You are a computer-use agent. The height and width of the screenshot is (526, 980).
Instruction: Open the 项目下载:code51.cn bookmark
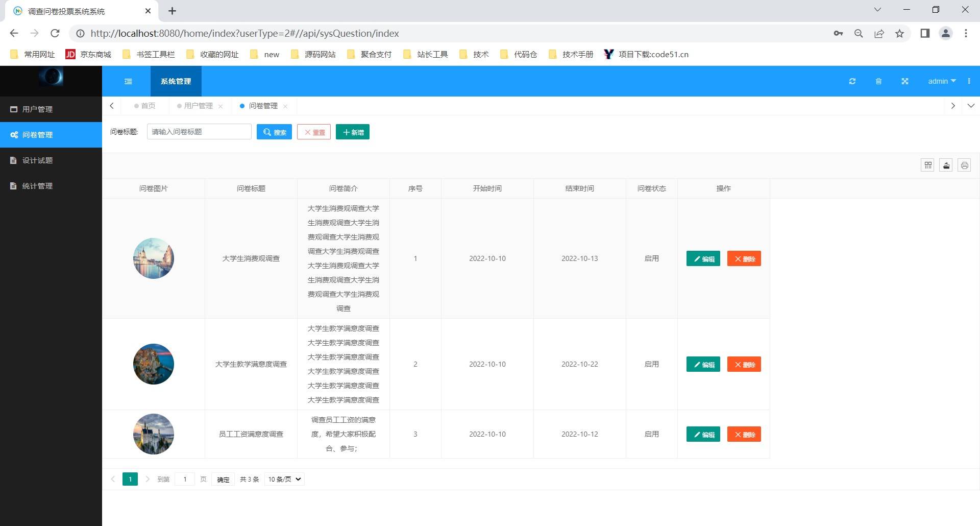pyautogui.click(x=646, y=54)
